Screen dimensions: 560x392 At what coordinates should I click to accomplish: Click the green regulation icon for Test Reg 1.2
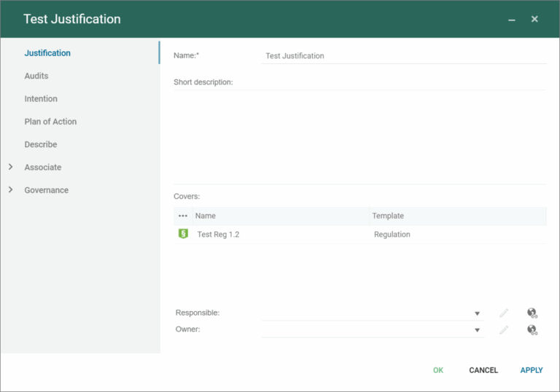click(183, 234)
